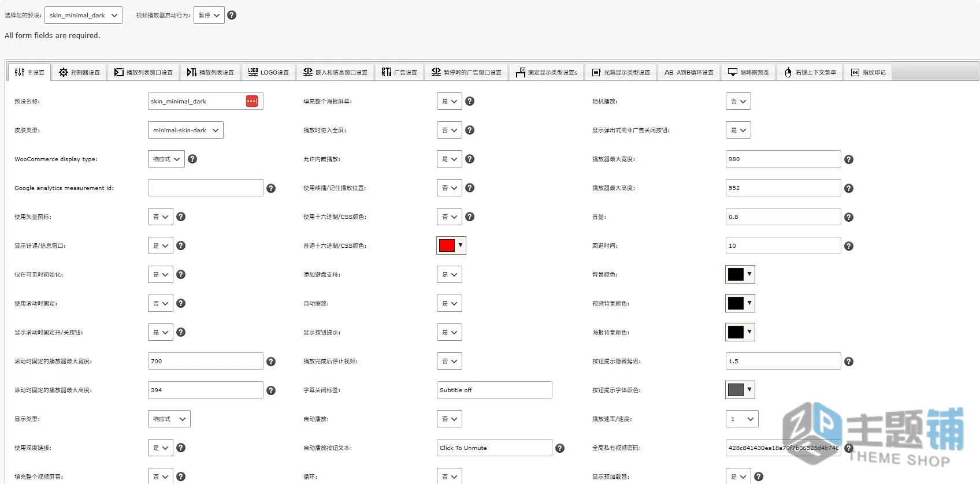The width and height of the screenshot is (980, 484).
Task: Switch to 嵌入和信息窗口设置 tab
Action: (x=335, y=72)
